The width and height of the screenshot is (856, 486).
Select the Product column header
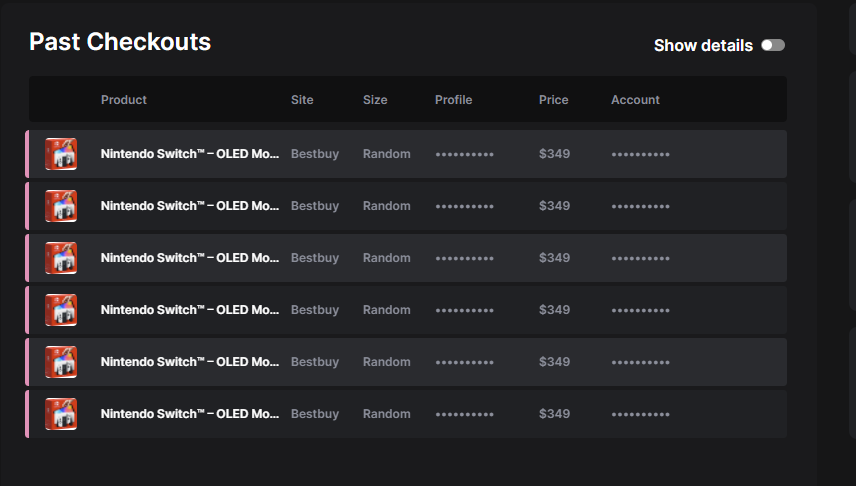[x=124, y=100]
